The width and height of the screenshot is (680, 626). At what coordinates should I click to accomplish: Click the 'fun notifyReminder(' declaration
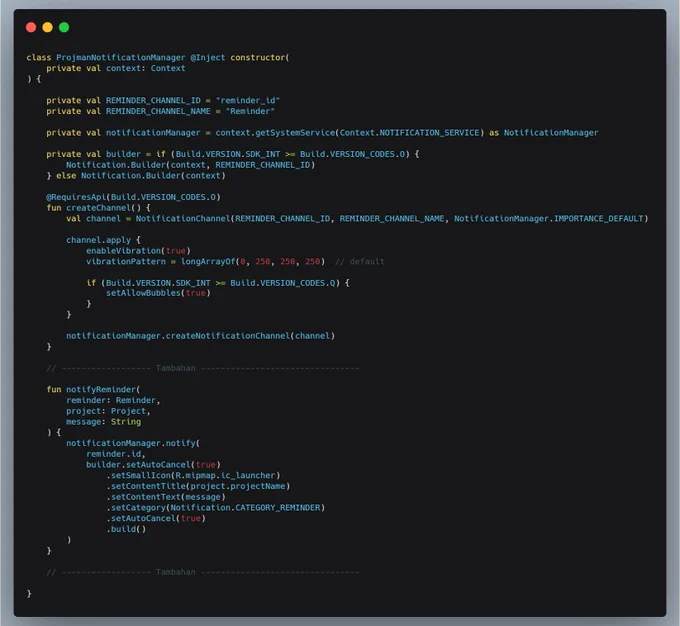[x=93, y=390]
